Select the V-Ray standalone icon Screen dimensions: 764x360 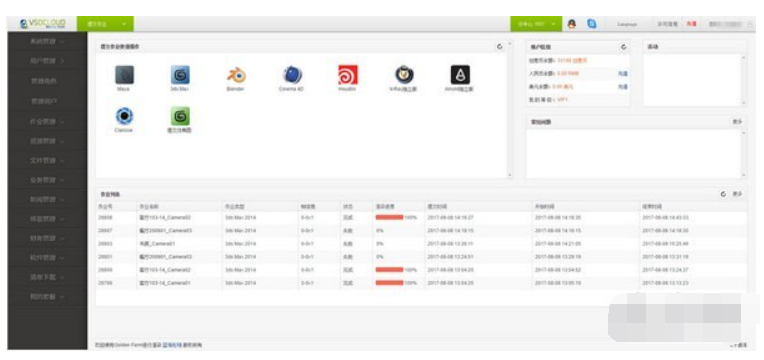click(404, 75)
